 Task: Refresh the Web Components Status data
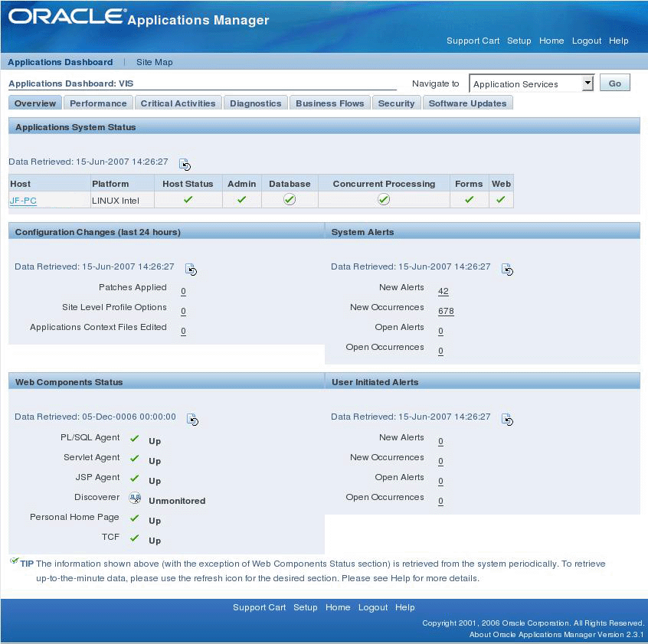pos(193,419)
